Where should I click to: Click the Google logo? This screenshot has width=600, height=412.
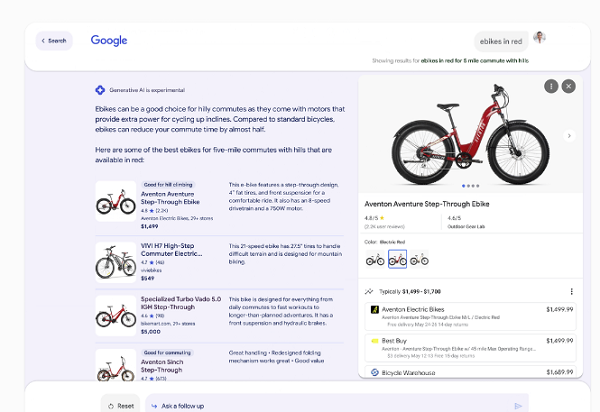click(x=109, y=41)
